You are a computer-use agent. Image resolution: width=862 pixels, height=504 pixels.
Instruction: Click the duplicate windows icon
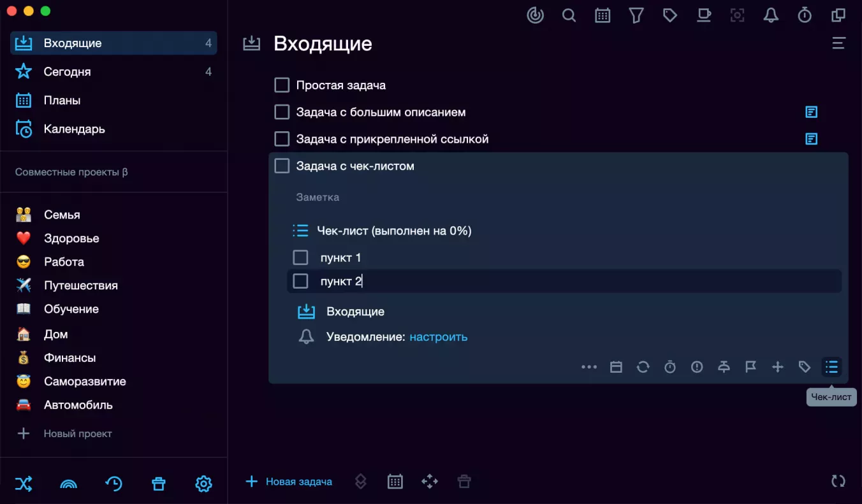click(x=838, y=15)
